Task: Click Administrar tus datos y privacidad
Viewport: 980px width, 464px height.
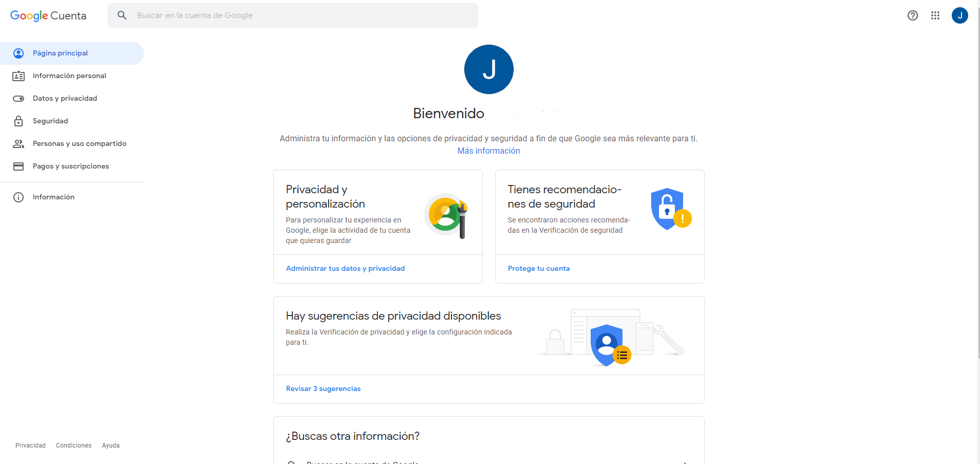Action: click(x=345, y=268)
